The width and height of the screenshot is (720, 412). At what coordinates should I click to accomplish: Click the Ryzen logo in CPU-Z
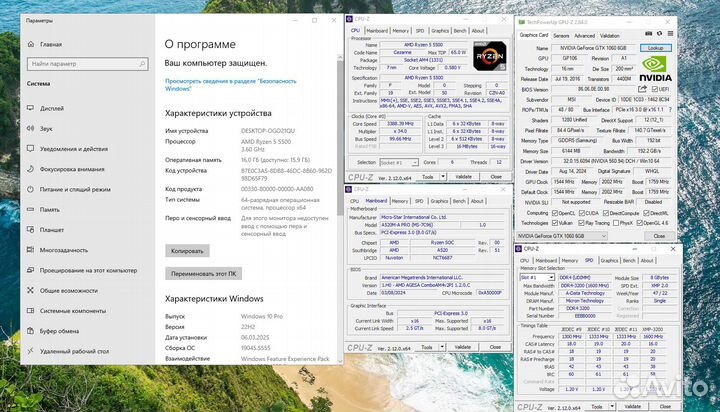click(x=490, y=56)
